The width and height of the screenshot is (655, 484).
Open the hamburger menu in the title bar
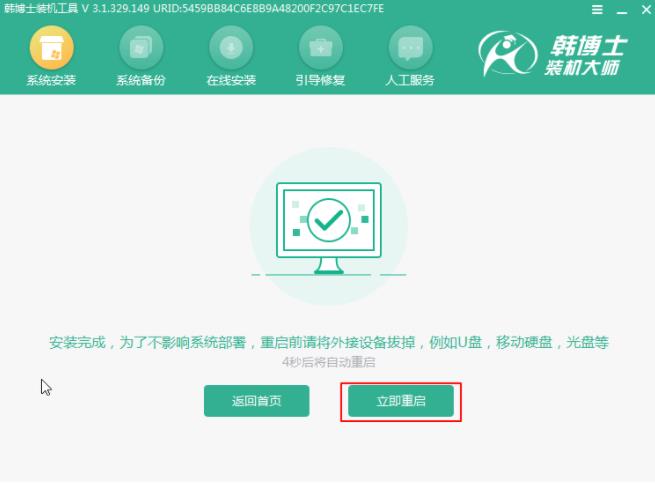coord(597,9)
